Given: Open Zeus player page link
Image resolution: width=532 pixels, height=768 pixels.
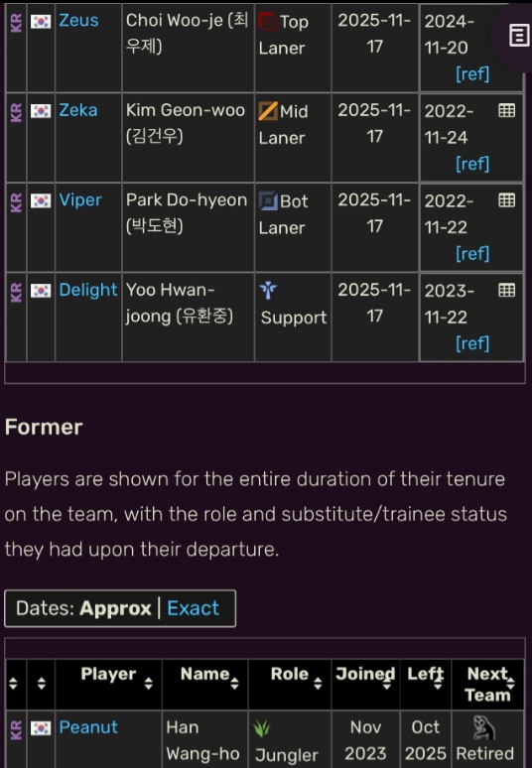Looking at the screenshot, I should pos(78,21).
